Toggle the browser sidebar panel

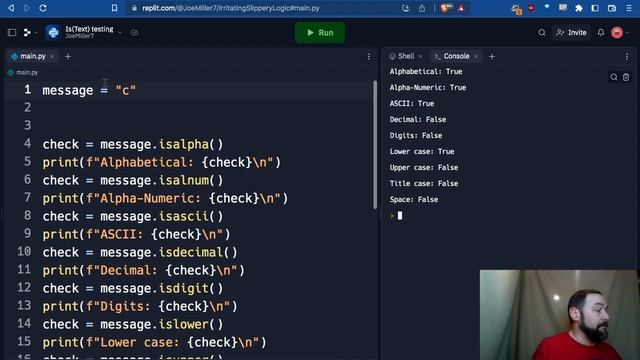[595, 8]
